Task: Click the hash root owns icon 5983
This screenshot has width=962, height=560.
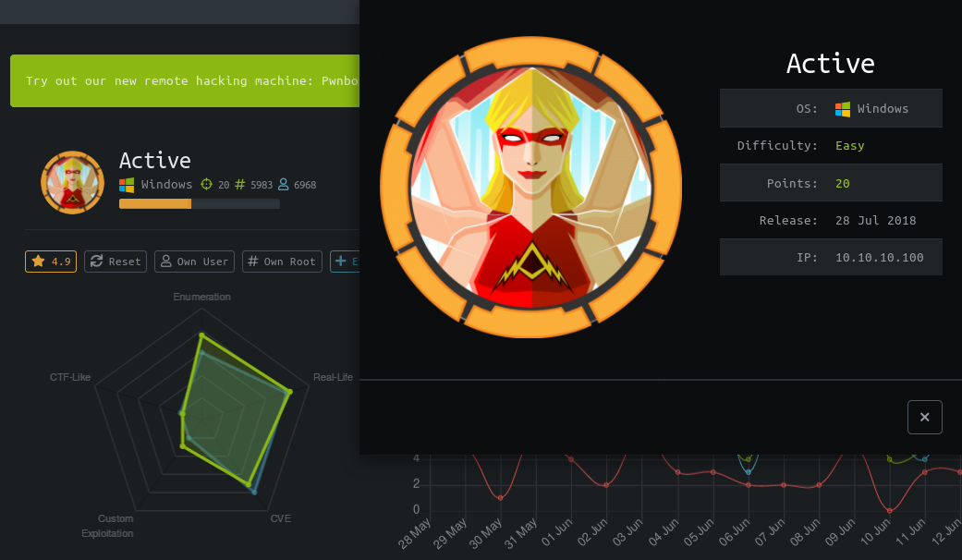Action: (x=240, y=184)
